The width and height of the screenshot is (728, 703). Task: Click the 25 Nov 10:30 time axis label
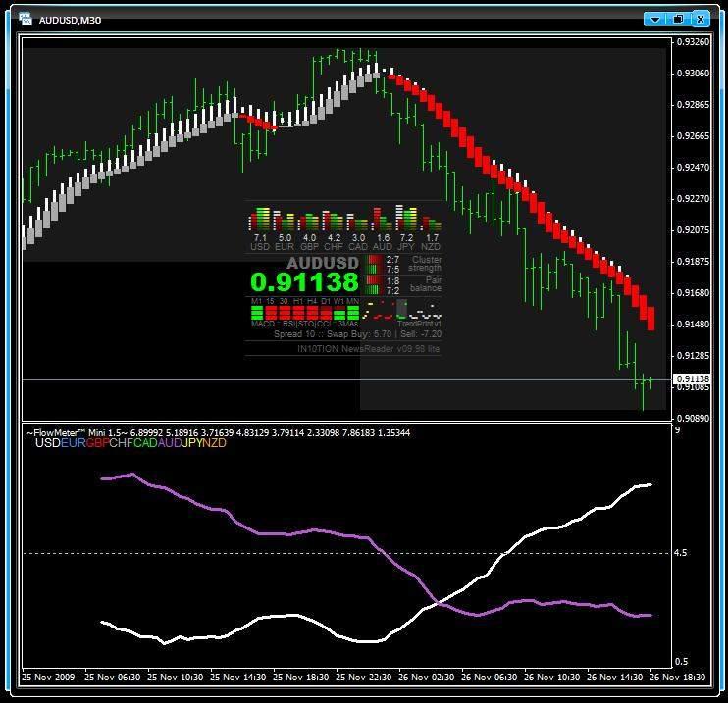coord(175,677)
